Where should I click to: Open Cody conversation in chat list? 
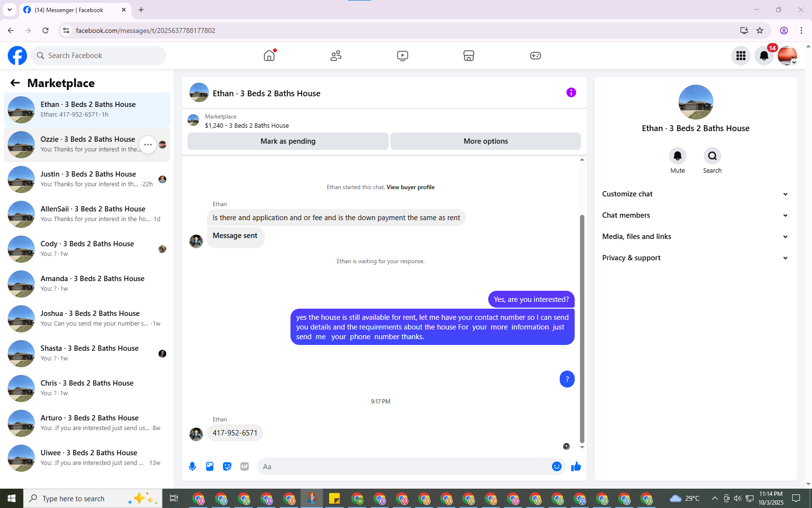pos(87,249)
